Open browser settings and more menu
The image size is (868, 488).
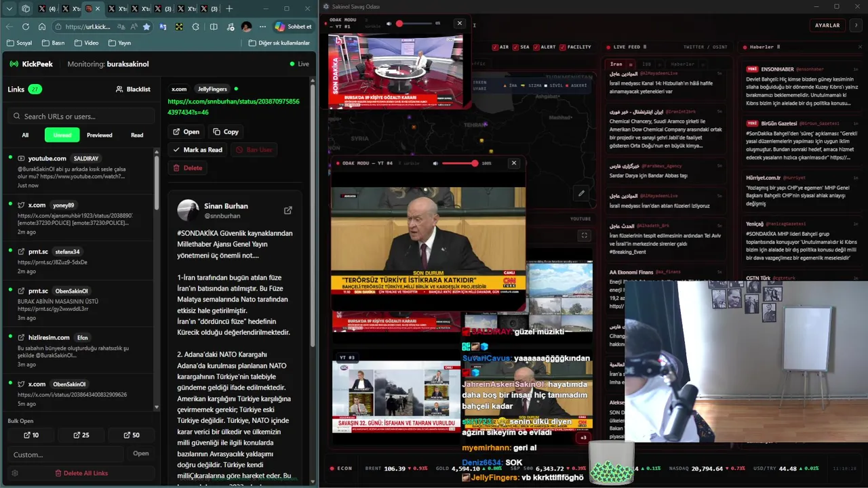tap(262, 26)
